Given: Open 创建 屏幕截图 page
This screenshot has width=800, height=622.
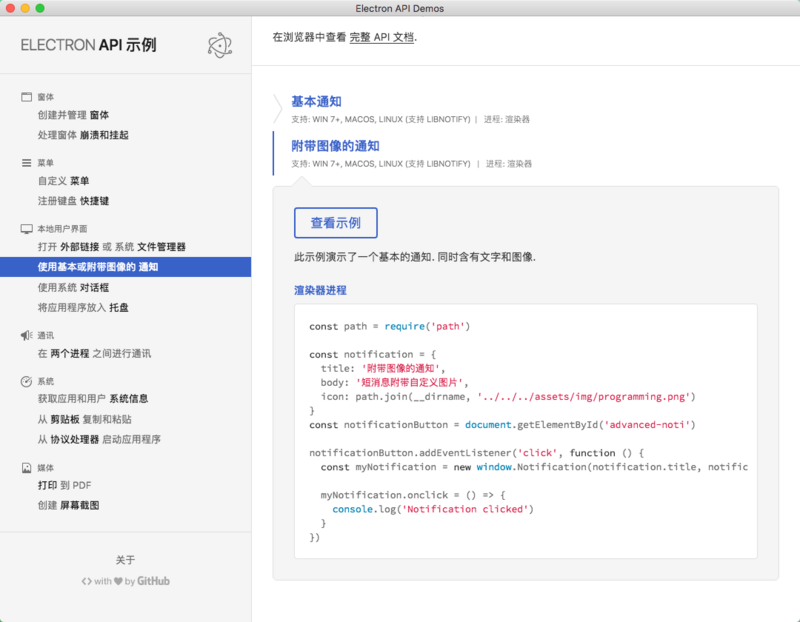Looking at the screenshot, I should 68,505.
